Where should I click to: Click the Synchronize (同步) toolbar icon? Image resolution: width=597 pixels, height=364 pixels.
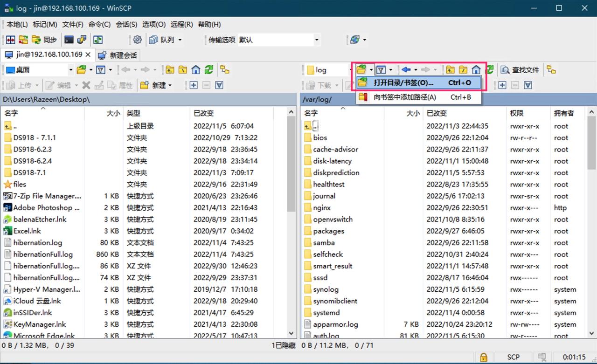pyautogui.click(x=44, y=40)
